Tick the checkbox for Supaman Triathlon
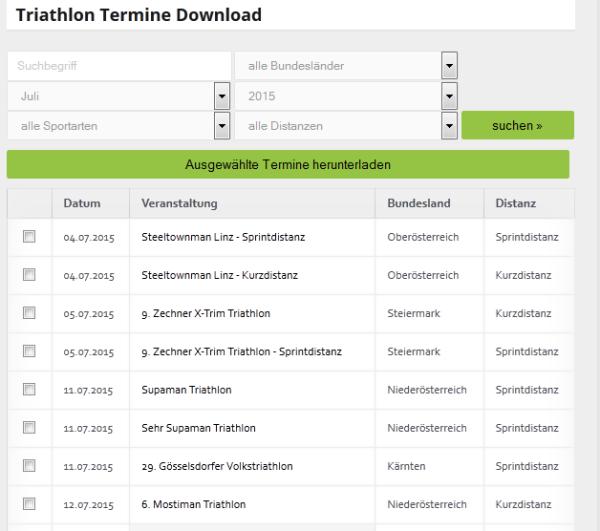The image size is (600, 531). tap(29, 389)
